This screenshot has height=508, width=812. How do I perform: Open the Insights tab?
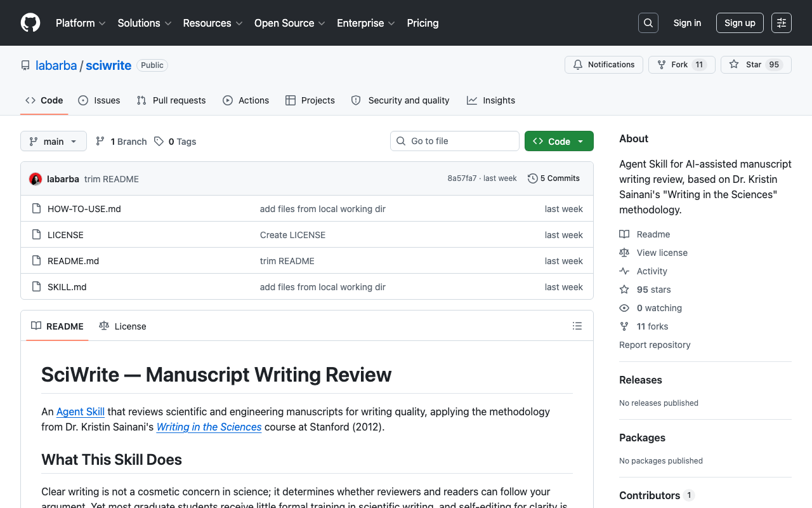[x=491, y=100]
